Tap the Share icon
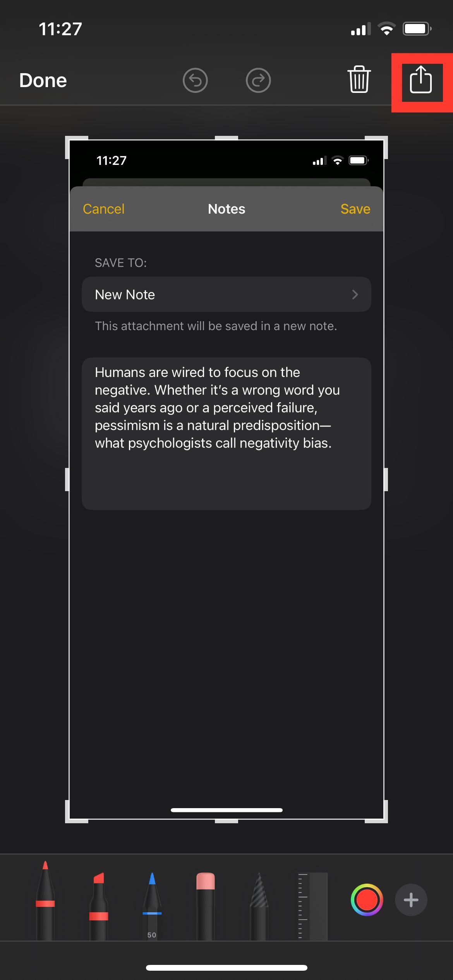 (421, 80)
